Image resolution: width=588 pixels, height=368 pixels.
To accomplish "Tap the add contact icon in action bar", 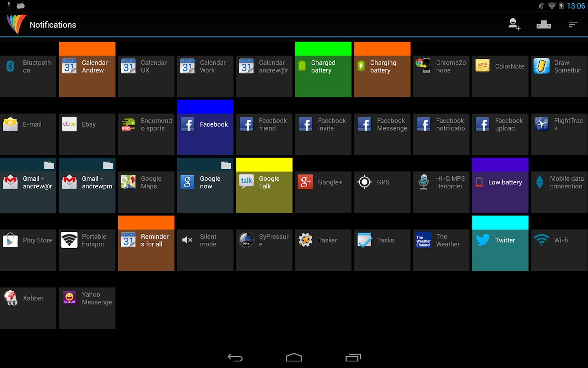I will (514, 25).
